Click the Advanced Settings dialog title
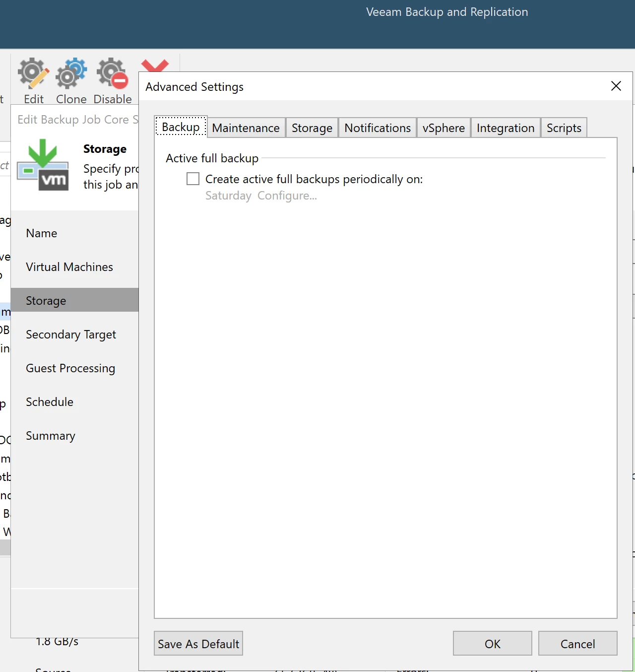This screenshot has height=672, width=635. (194, 87)
